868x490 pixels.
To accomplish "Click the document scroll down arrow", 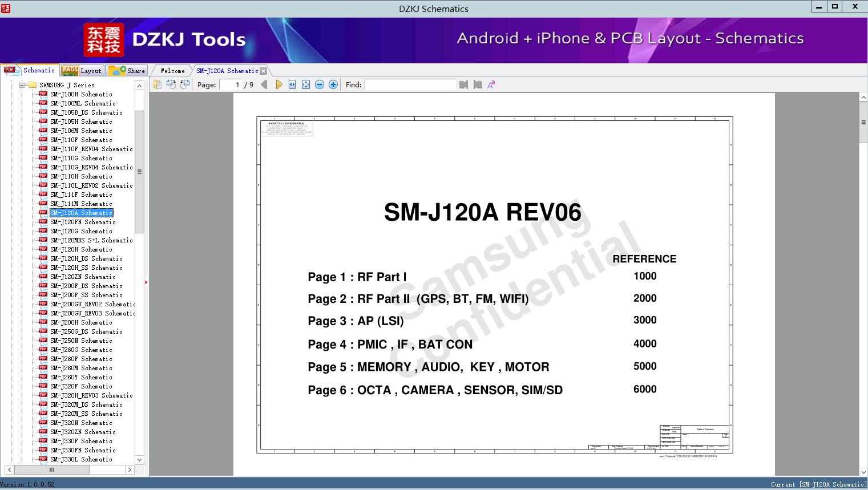I will [863, 472].
